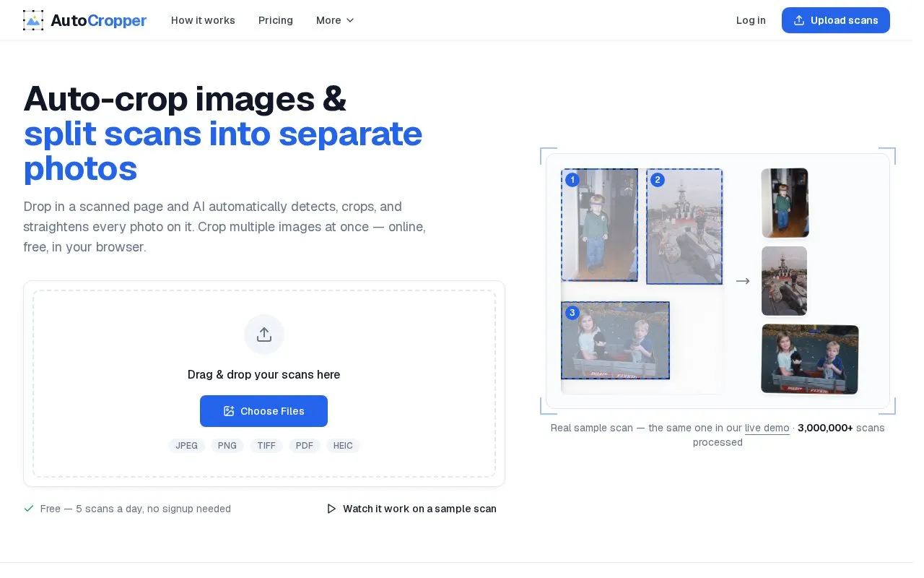Viewport: 924px width, 578px height.
Task: Click the cropped boy in green sweater thumbnail
Action: [785, 203]
